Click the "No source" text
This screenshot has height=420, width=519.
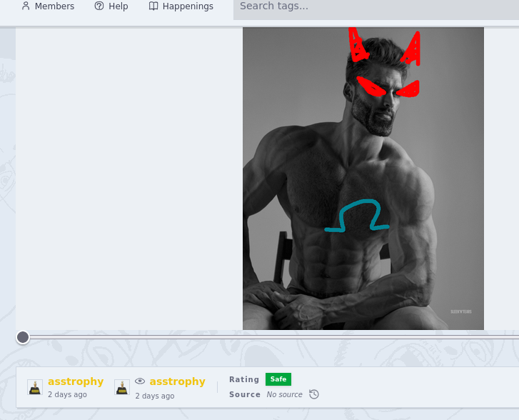[284, 394]
